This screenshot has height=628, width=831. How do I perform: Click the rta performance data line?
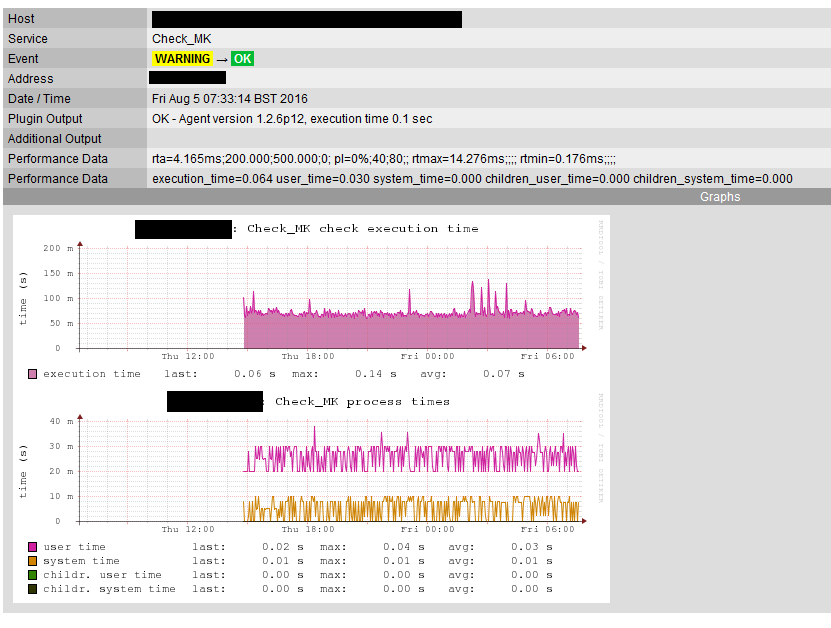coord(383,159)
